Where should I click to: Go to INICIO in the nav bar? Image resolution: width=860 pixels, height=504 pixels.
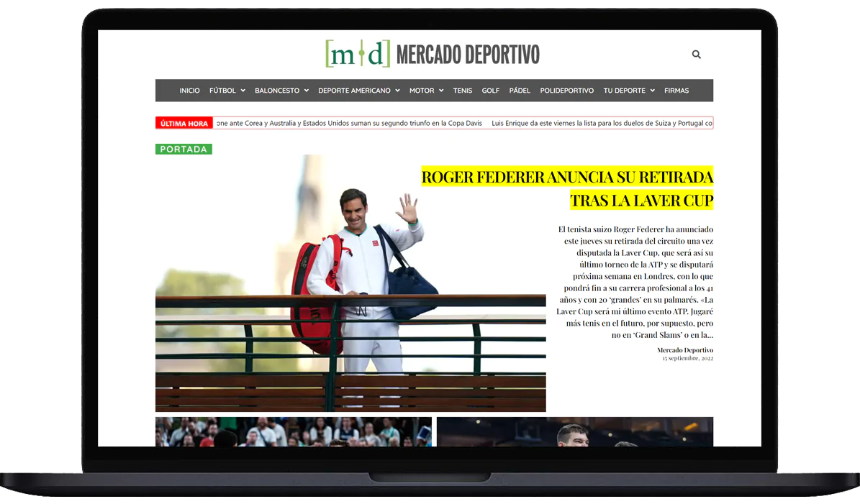[189, 91]
